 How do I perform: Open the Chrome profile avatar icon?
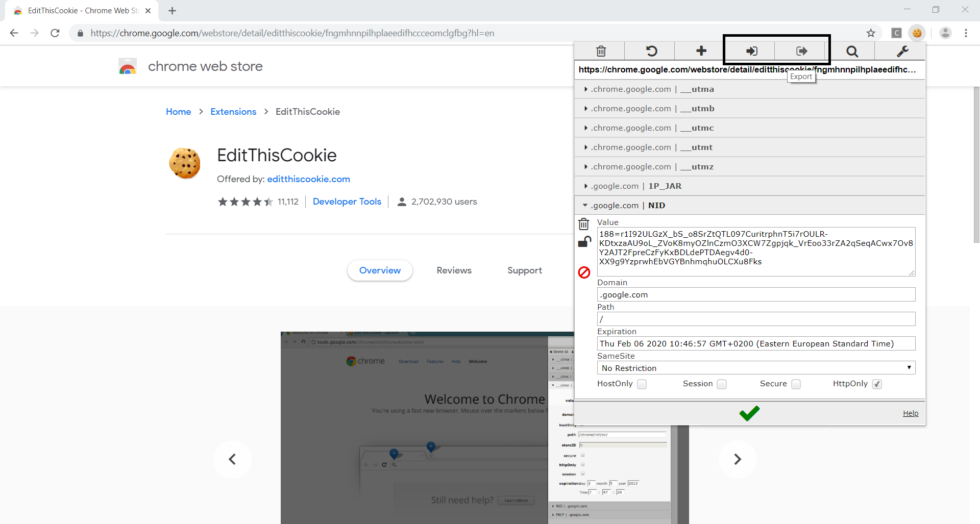[945, 33]
